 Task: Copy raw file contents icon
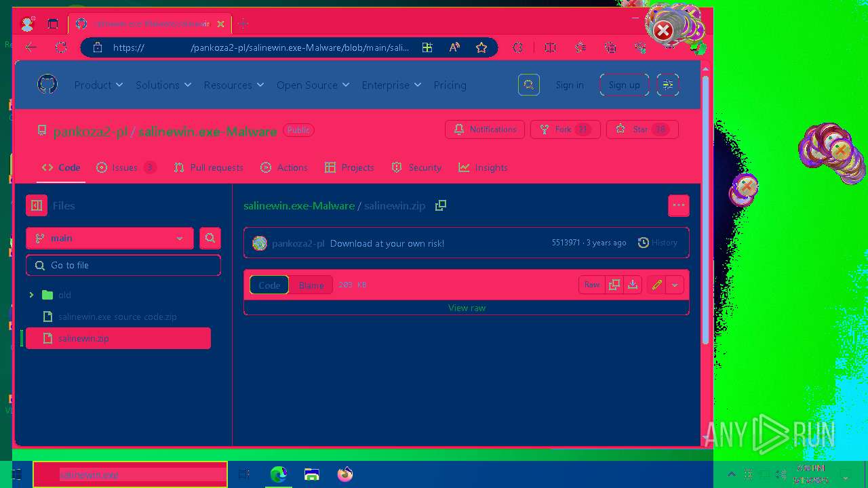614,285
